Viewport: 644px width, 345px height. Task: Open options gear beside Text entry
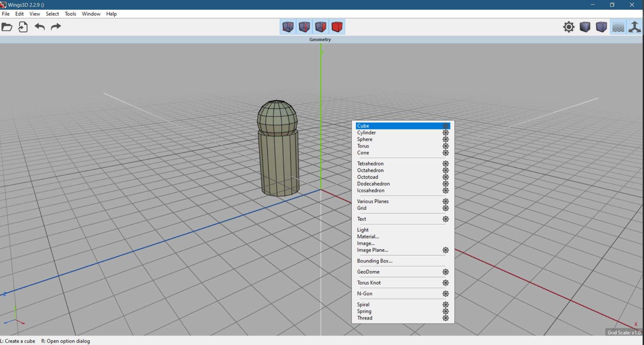(446, 219)
